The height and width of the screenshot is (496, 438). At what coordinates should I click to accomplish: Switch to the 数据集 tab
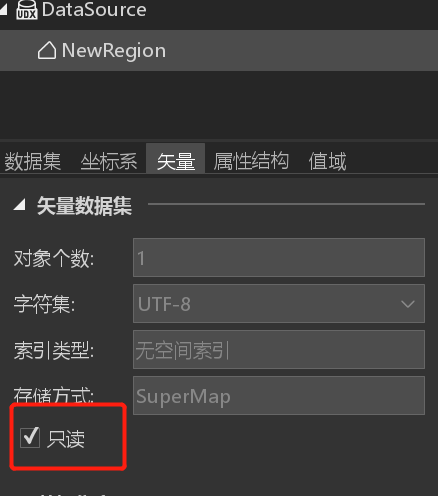point(33,161)
